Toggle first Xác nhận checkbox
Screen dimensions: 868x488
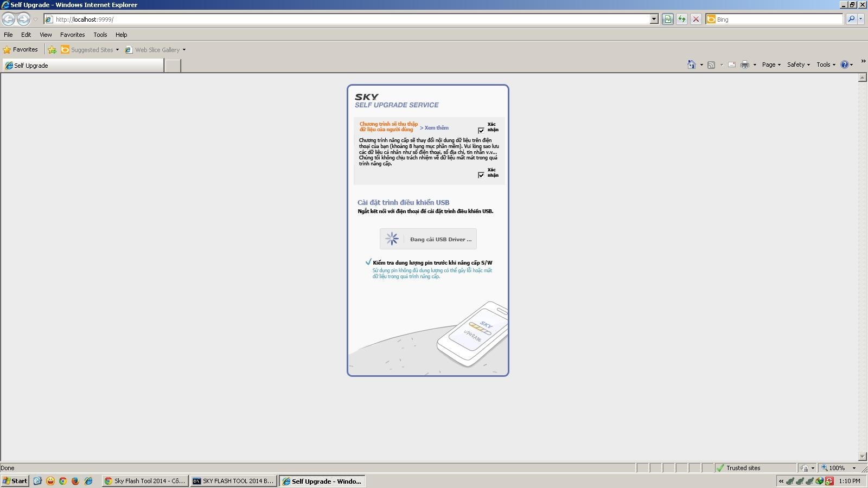click(x=481, y=131)
